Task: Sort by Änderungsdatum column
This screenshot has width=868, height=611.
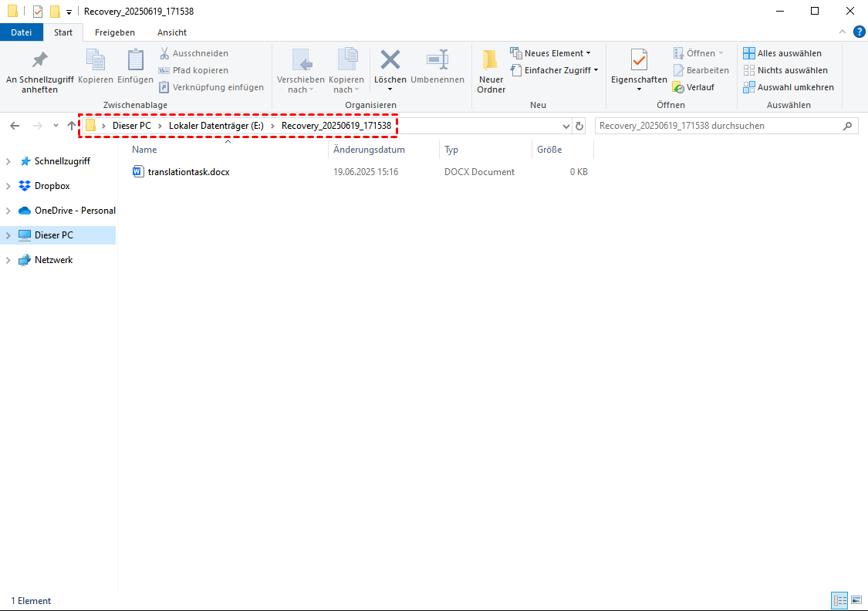Action: click(370, 150)
